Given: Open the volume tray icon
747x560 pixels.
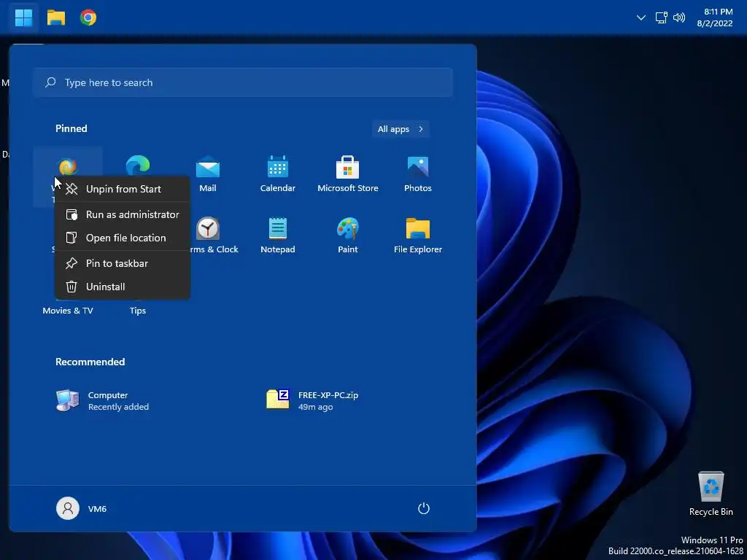Looking at the screenshot, I should pos(679,17).
